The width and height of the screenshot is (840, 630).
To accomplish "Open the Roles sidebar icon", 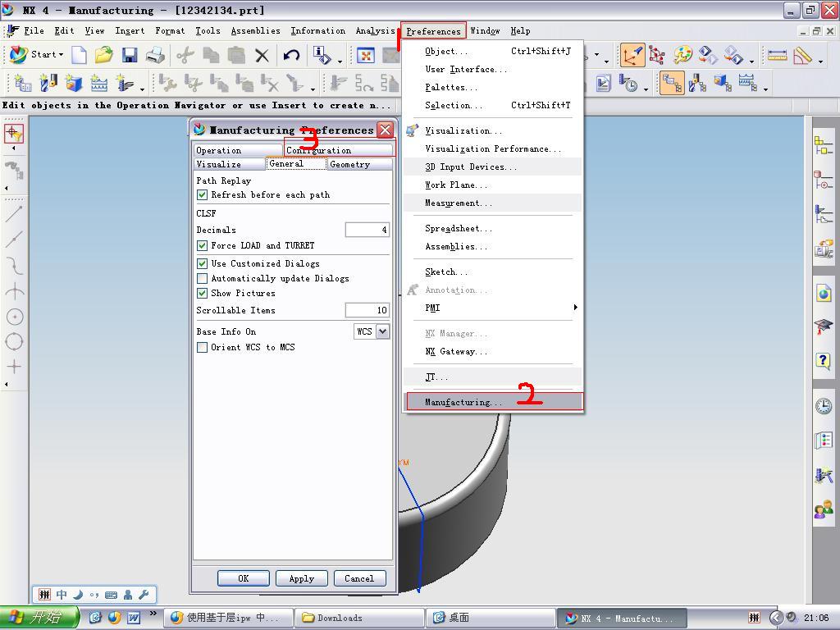I will tap(824, 509).
